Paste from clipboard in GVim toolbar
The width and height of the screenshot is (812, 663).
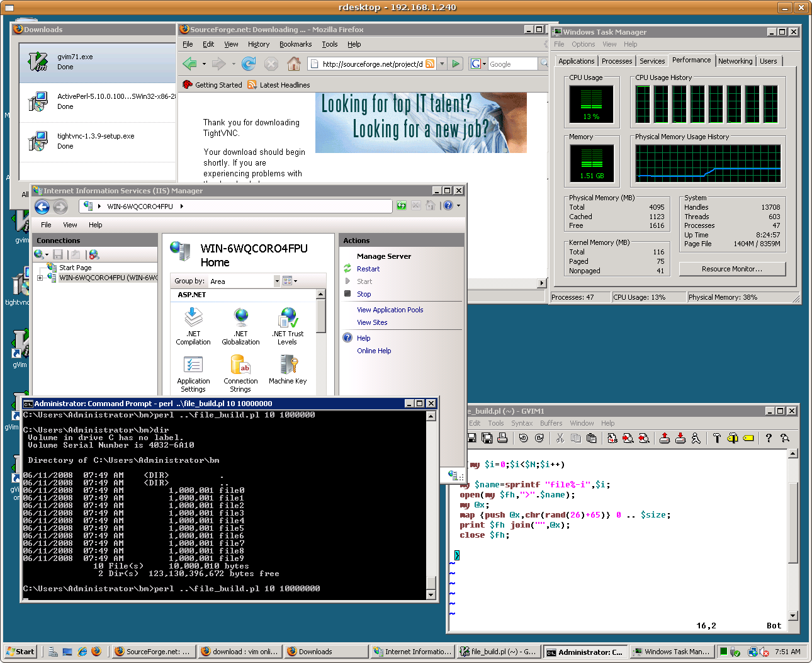pyautogui.click(x=591, y=438)
